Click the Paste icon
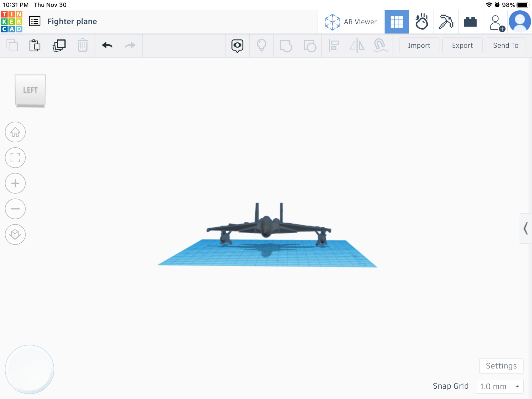 (x=35, y=46)
